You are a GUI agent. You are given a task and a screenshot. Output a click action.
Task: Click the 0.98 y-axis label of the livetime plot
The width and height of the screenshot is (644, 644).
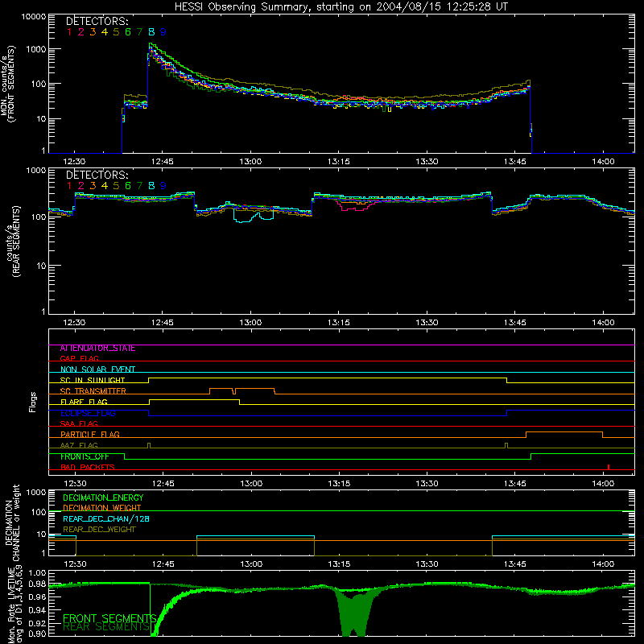coord(38,584)
